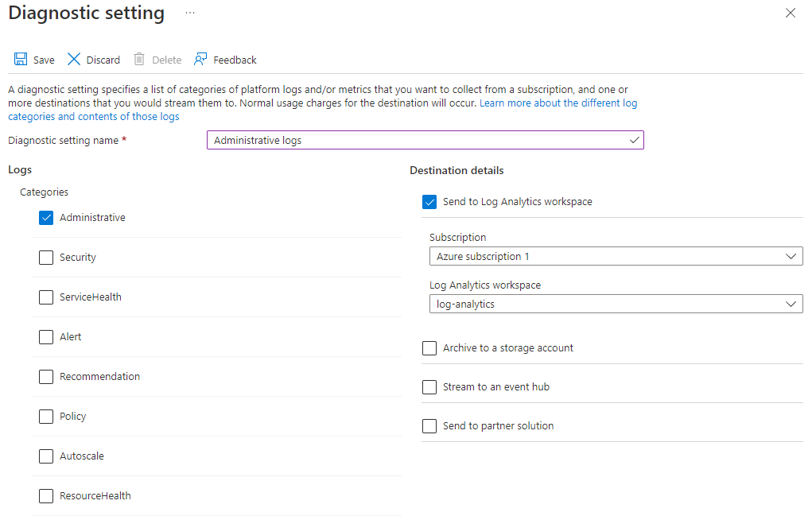The height and width of the screenshot is (516, 812).
Task: Enable Archive to a storage account
Action: (x=429, y=347)
